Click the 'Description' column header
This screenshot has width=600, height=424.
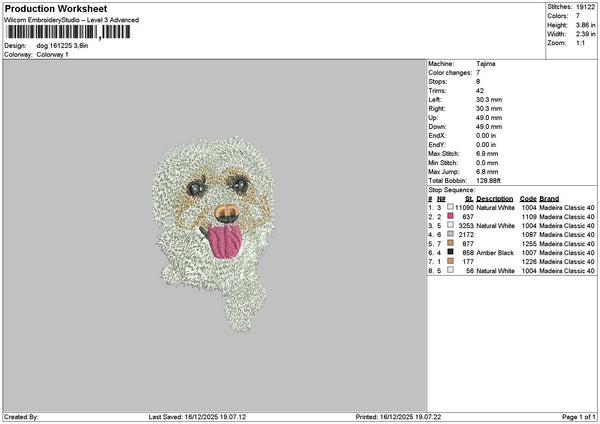point(494,199)
